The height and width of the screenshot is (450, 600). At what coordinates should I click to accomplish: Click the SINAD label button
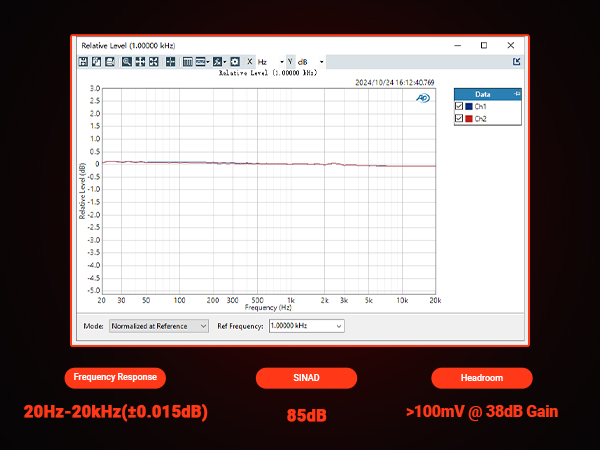[x=299, y=378]
